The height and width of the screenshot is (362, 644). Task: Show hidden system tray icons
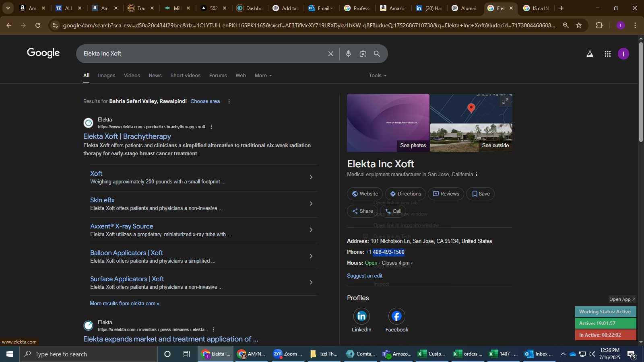pyautogui.click(x=563, y=354)
